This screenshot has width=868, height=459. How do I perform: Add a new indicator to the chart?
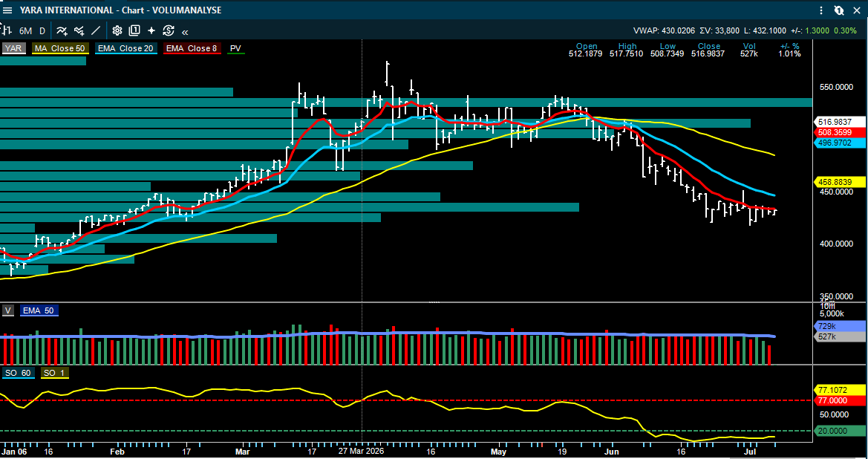62,31
